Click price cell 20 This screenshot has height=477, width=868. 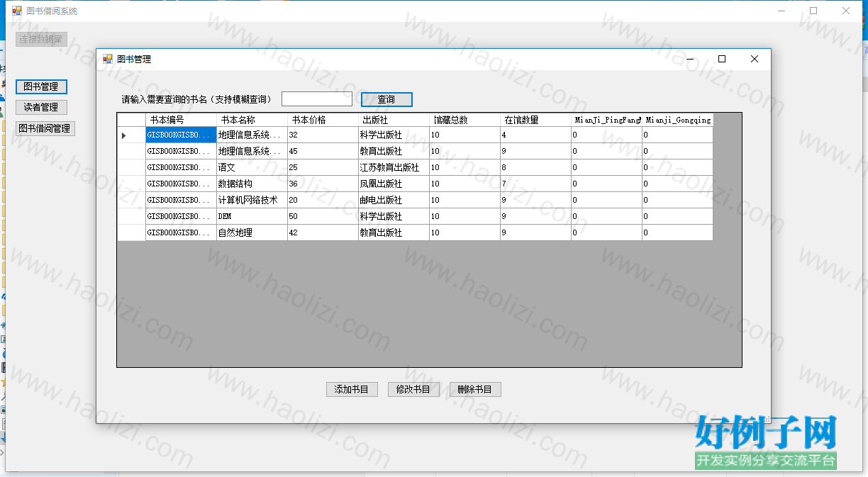pos(323,200)
